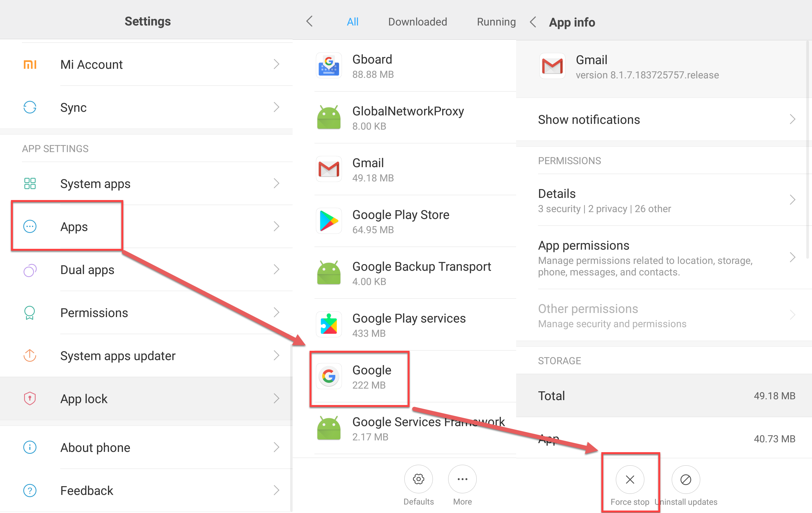Screen dimensions: 812x513
Task: Open Permissions in Settings
Action: [x=146, y=313]
